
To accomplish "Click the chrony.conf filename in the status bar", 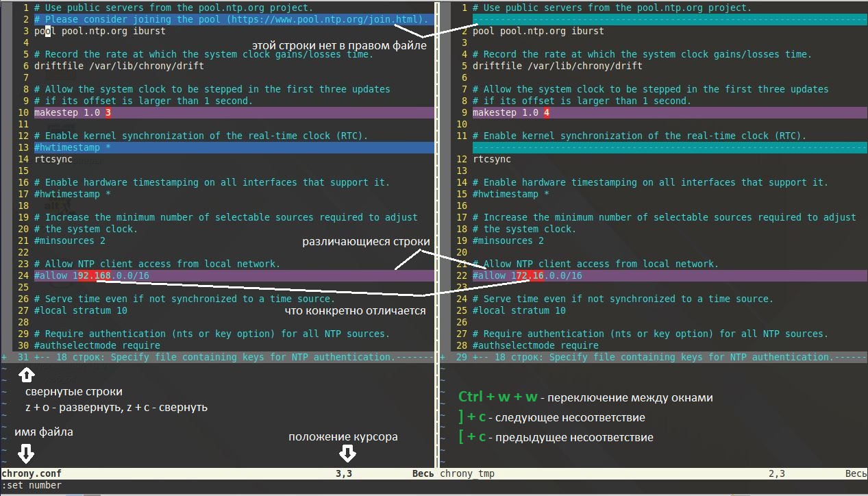I will pyautogui.click(x=32, y=473).
